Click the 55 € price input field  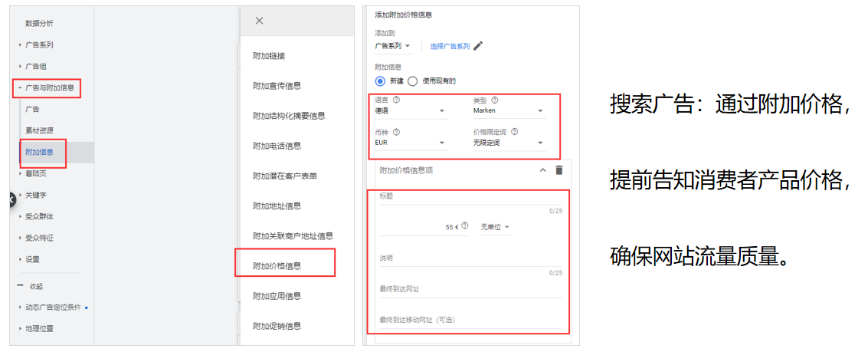click(424, 227)
